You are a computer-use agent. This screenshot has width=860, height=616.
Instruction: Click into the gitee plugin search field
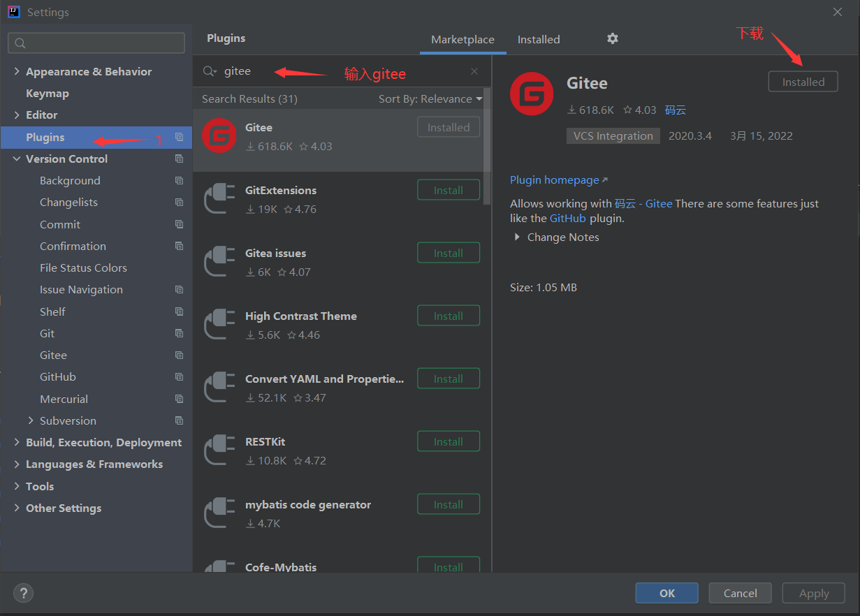tap(342, 71)
